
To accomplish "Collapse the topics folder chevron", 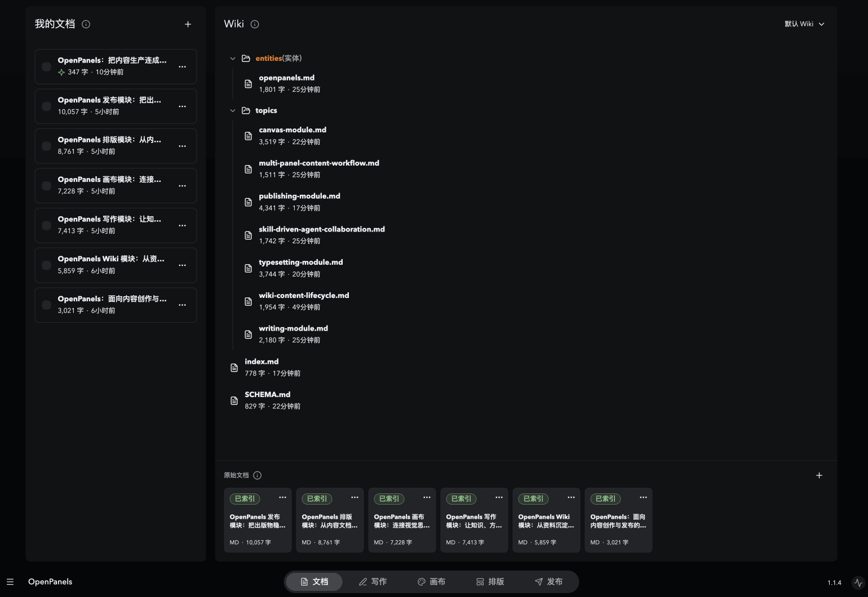I will (233, 110).
